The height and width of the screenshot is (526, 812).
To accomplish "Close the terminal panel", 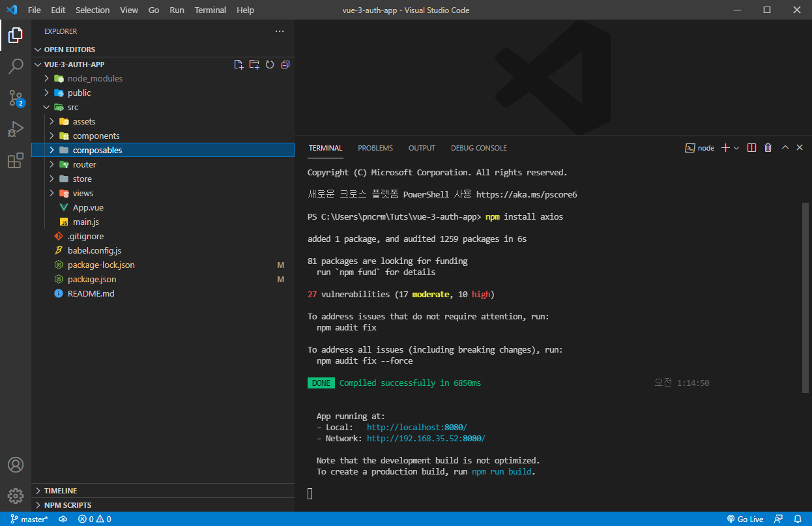I will click(x=800, y=148).
